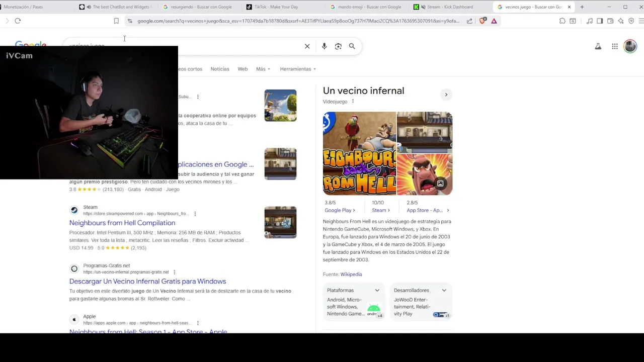Open the Web search filter
Viewport: 644px width, 362px height.
coord(243,69)
